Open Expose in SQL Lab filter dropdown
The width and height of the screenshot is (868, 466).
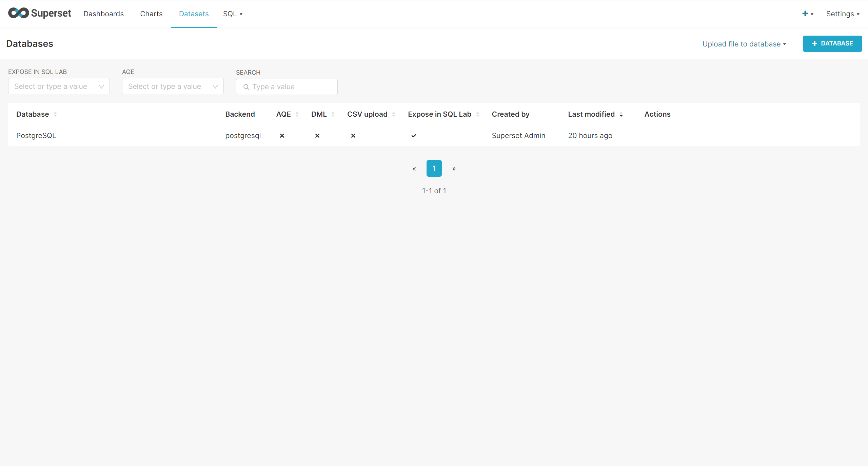click(x=59, y=86)
